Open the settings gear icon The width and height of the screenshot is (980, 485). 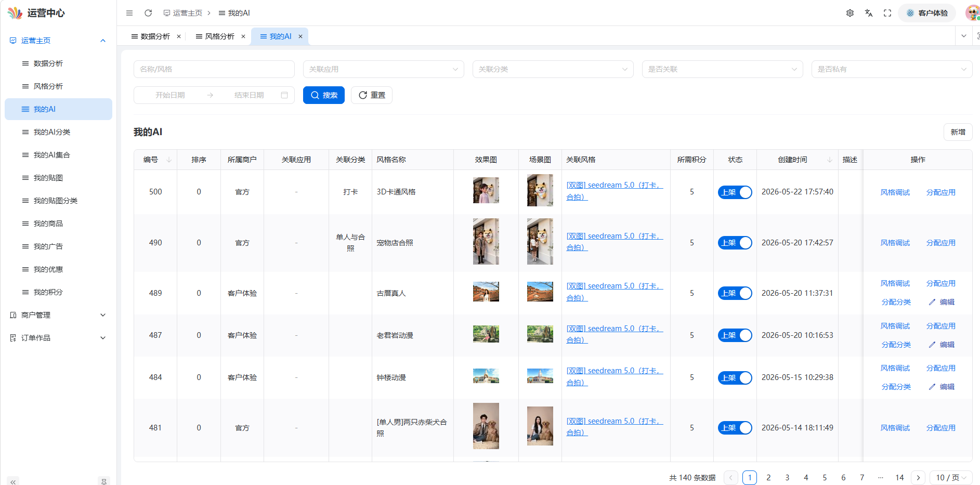click(850, 13)
